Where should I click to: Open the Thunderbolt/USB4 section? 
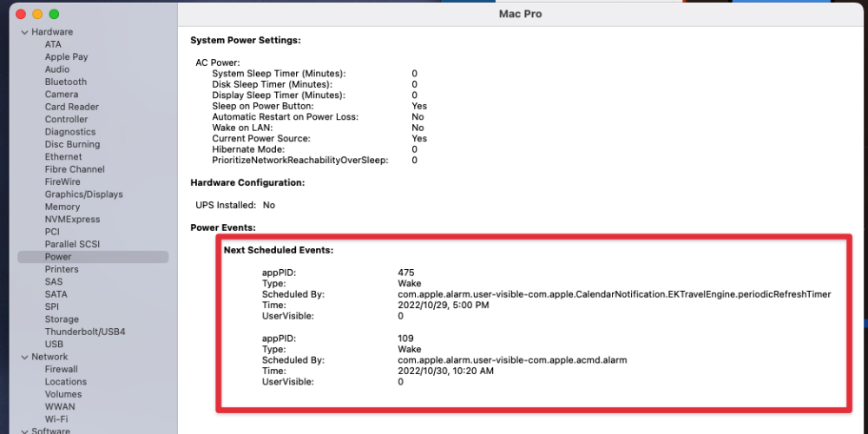pos(85,332)
